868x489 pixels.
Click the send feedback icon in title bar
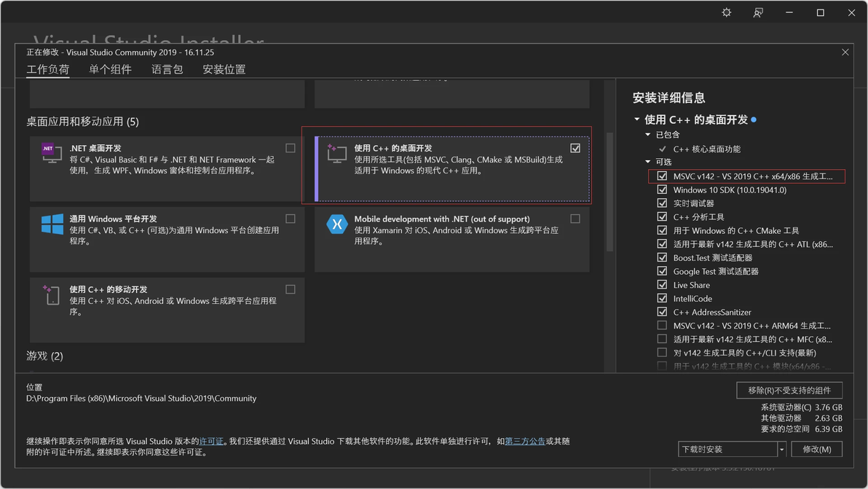(758, 12)
